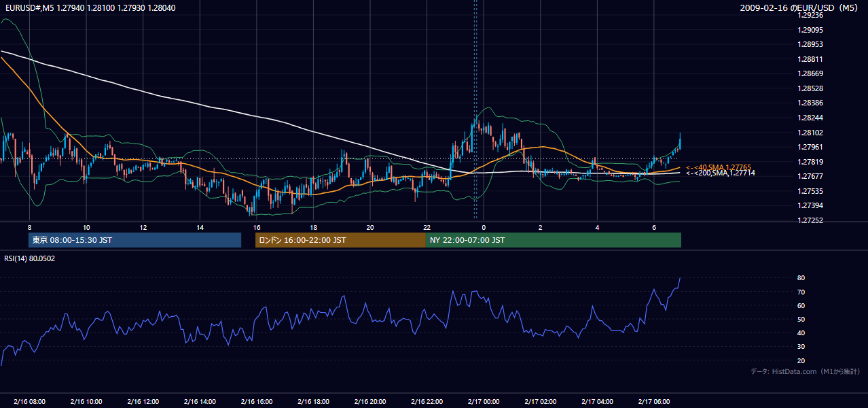Screen dimensions: 868x408
Task: Click price axis label 1.28528
Action: pos(810,88)
